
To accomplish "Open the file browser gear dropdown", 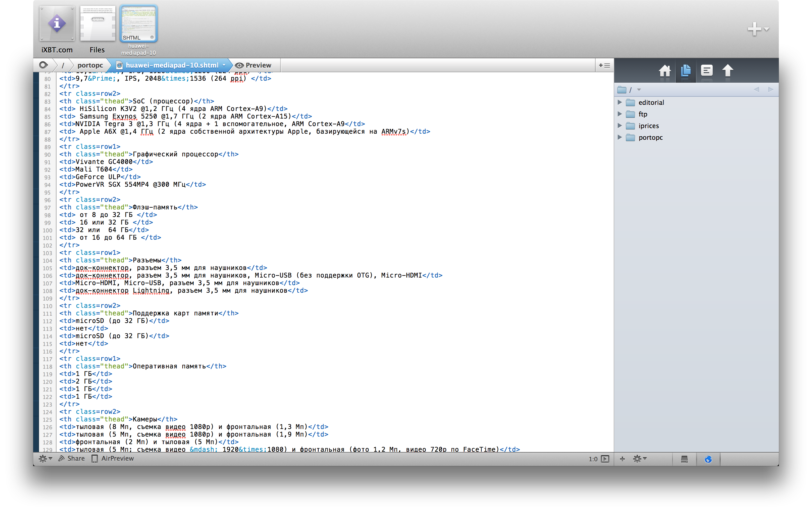I will pos(639,459).
